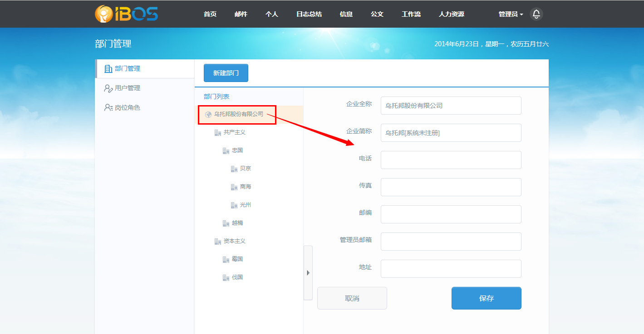Select 贝京 department in tree
Viewport: 644px width, 334px height.
[246, 169]
